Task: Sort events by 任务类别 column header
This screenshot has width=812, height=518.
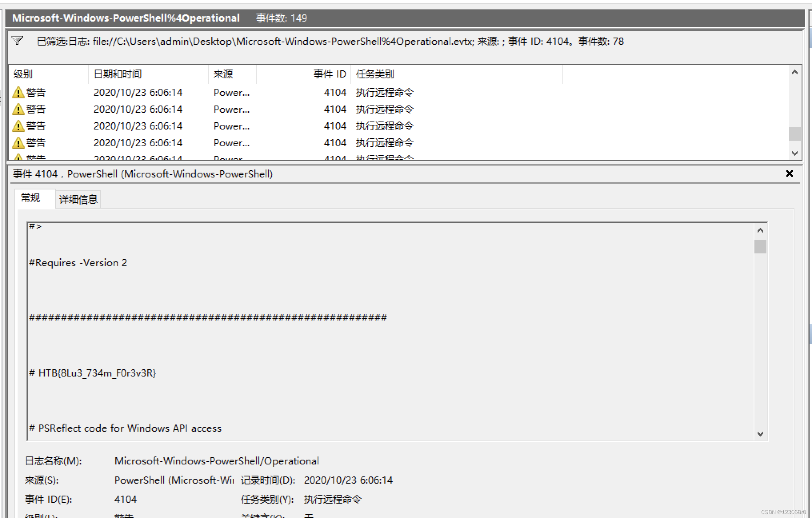Action: pos(456,74)
